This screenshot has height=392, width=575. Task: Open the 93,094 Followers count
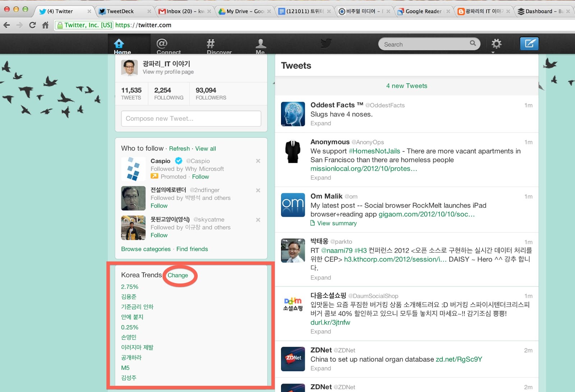click(x=211, y=93)
